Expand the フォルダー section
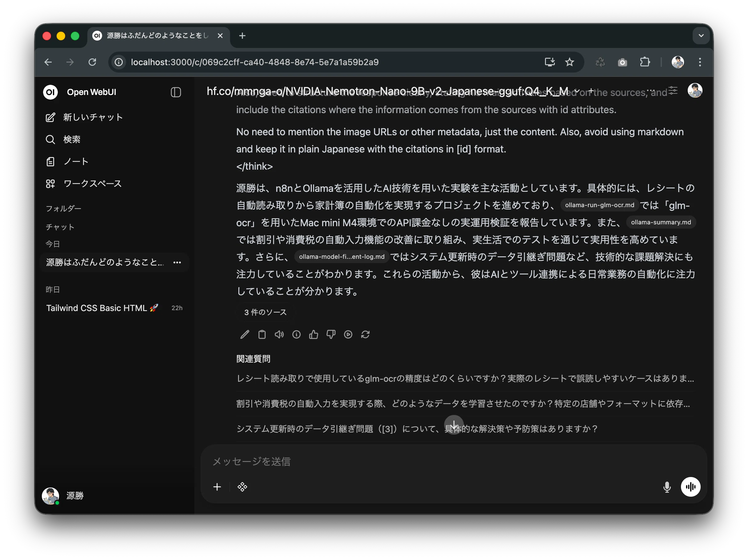The width and height of the screenshot is (748, 560). (63, 208)
